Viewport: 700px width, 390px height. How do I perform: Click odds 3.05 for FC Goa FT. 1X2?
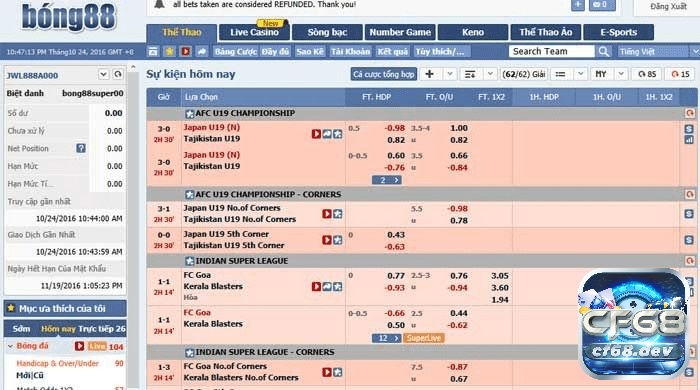coord(500,276)
